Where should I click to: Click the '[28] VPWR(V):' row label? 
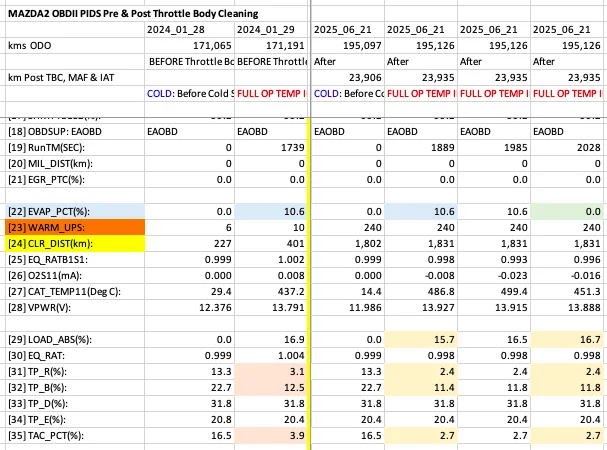tap(39, 307)
